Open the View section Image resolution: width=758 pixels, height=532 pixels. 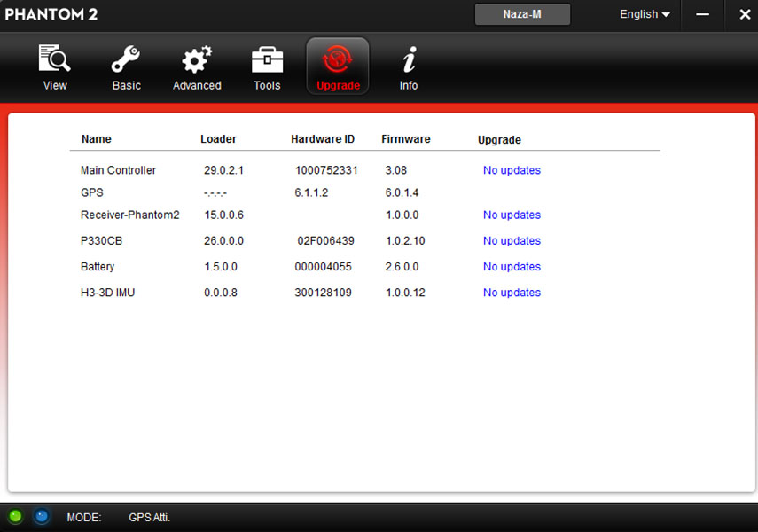pos(55,67)
